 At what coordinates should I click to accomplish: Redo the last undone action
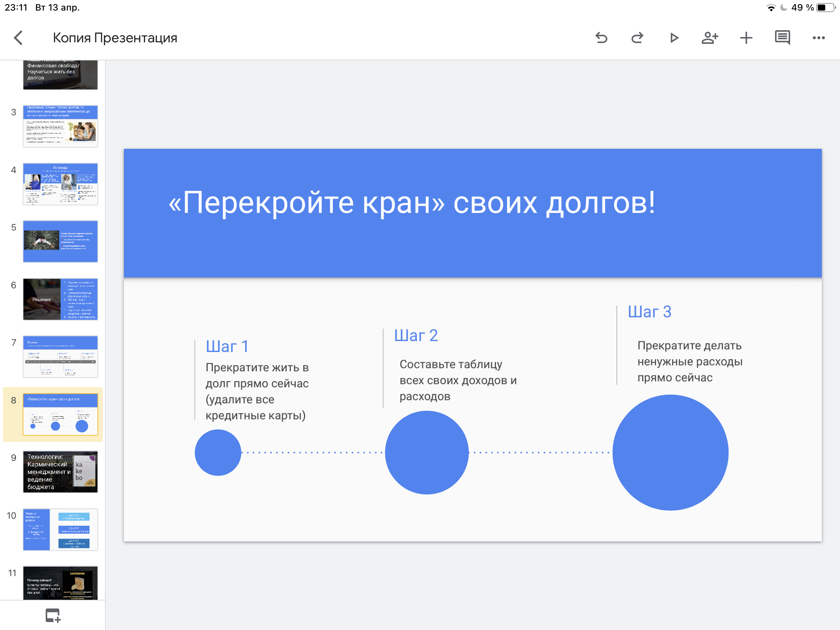pos(637,38)
